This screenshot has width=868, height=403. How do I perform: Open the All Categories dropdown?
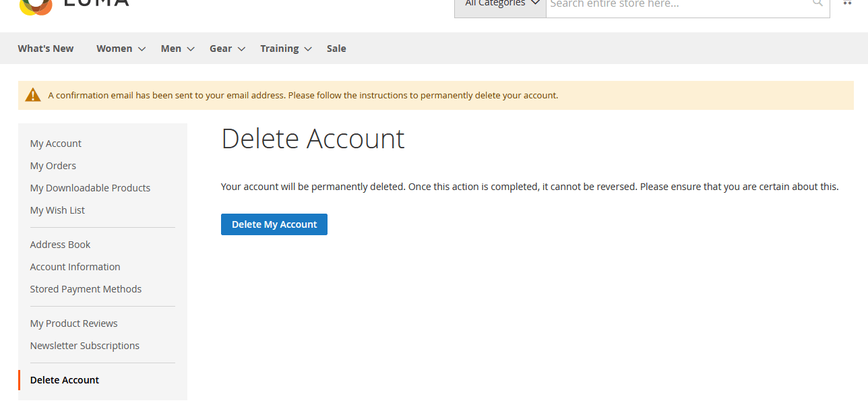(500, 4)
